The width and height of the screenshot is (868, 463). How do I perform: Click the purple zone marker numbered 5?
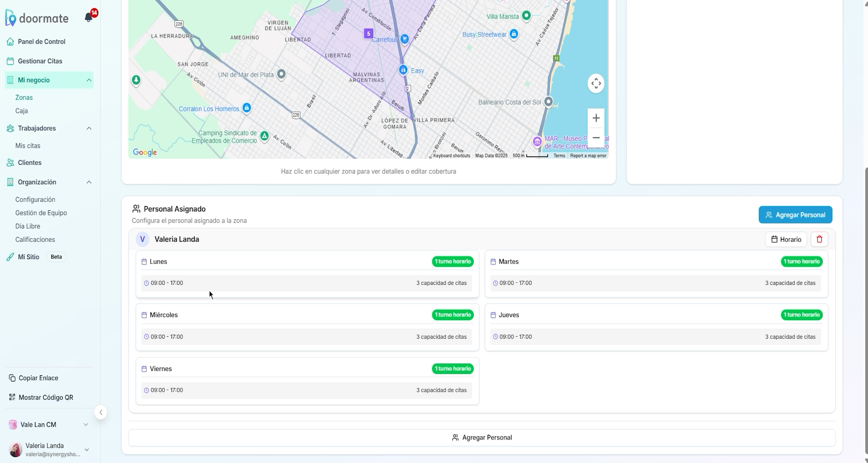point(368,34)
